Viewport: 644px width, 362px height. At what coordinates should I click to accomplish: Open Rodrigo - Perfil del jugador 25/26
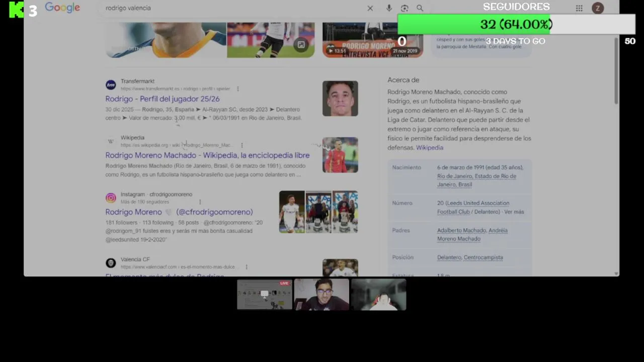pyautogui.click(x=163, y=99)
